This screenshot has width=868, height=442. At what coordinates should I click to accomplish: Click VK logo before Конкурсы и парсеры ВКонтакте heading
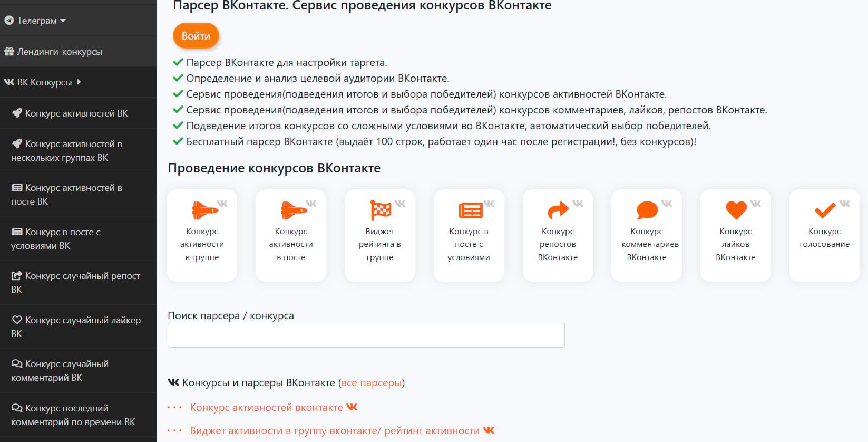(173, 382)
